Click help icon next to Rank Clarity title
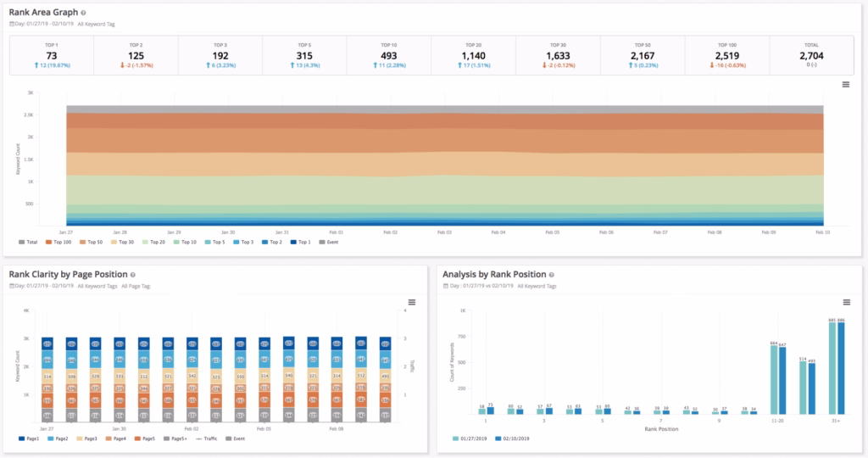868x458 pixels. pos(133,275)
